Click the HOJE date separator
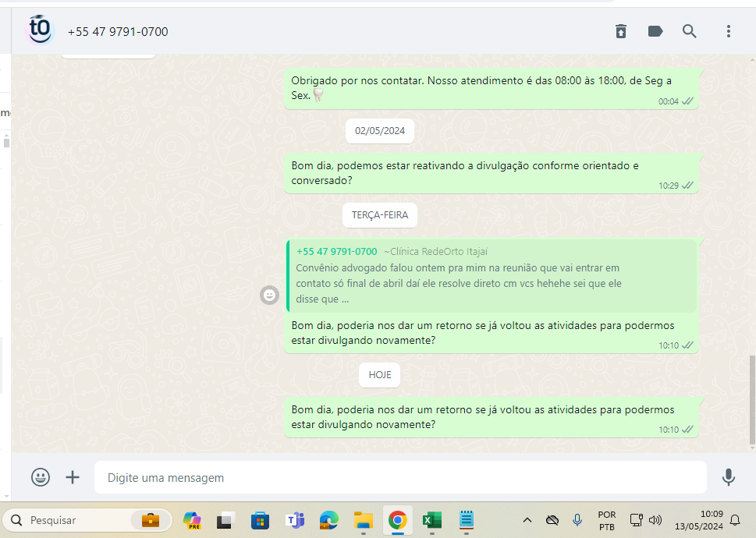The height and width of the screenshot is (538, 756). tap(379, 375)
